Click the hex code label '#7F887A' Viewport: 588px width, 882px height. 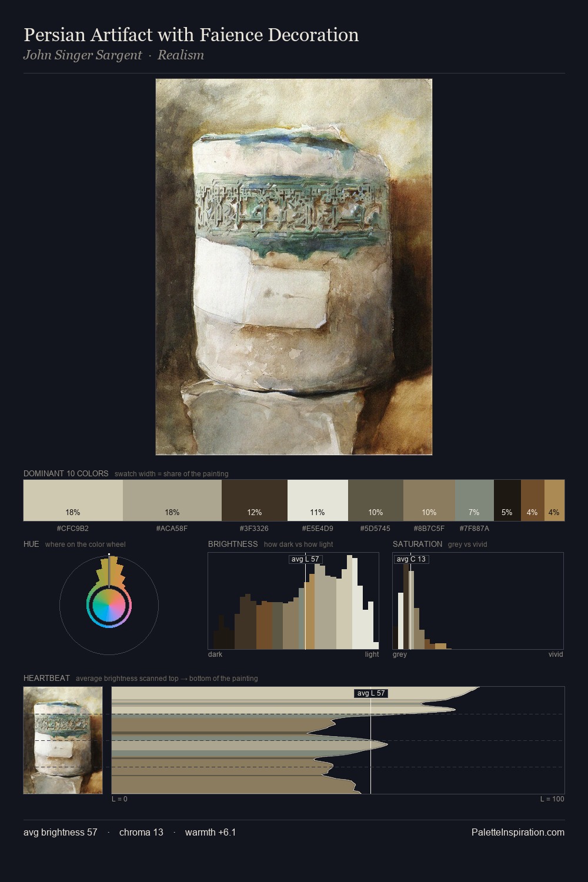[475, 529]
